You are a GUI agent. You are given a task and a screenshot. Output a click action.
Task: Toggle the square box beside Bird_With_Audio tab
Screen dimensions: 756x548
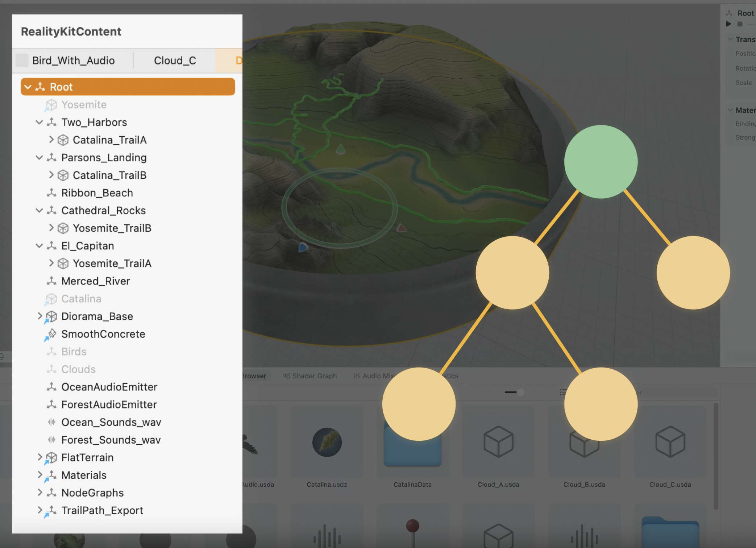(22, 60)
